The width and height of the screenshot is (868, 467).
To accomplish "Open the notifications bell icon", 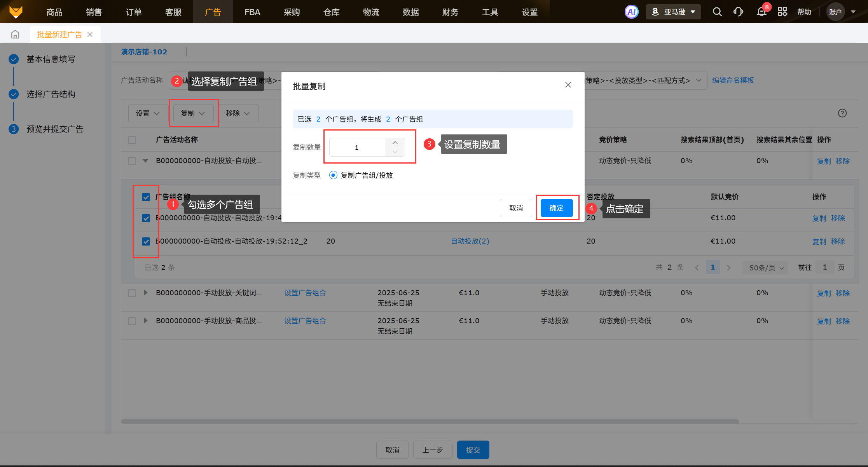I will [x=761, y=12].
